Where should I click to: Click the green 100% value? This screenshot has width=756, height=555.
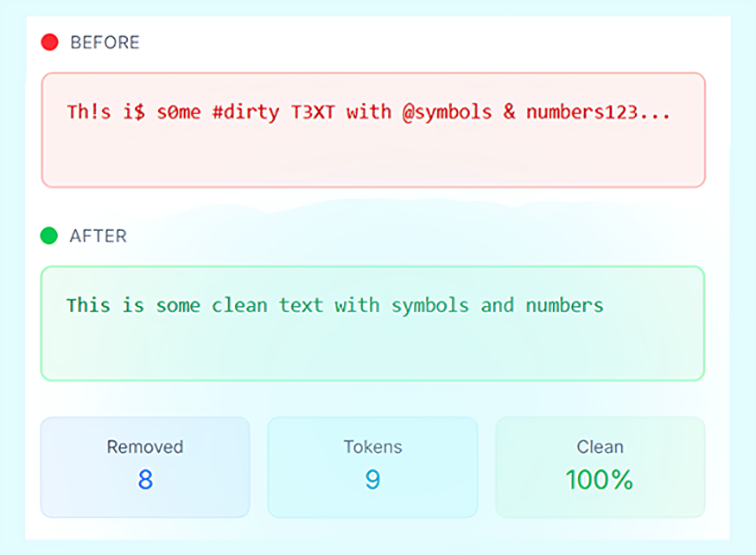pyautogui.click(x=600, y=480)
